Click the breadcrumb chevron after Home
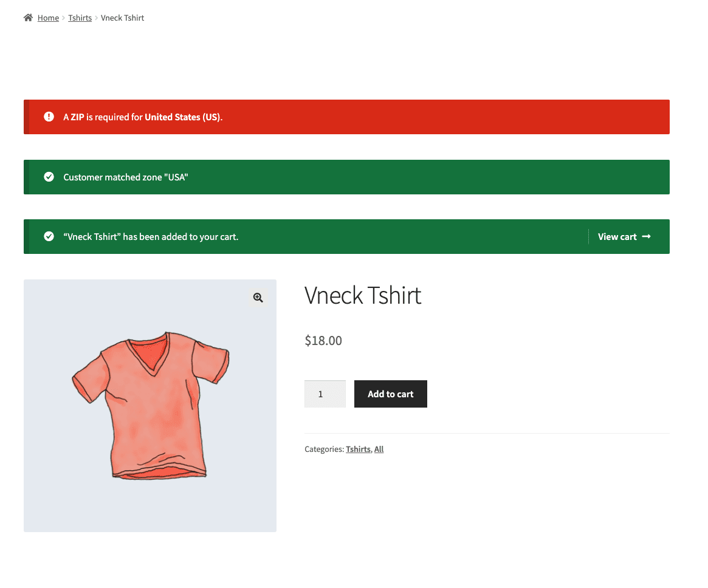The width and height of the screenshot is (708, 588). coord(64,18)
